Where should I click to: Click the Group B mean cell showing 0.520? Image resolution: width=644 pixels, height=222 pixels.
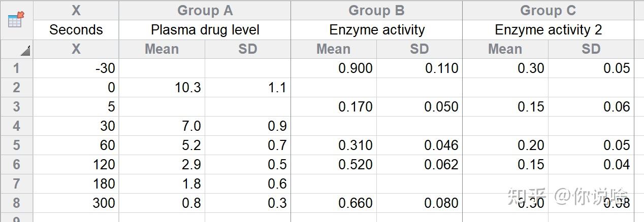pyautogui.click(x=333, y=165)
